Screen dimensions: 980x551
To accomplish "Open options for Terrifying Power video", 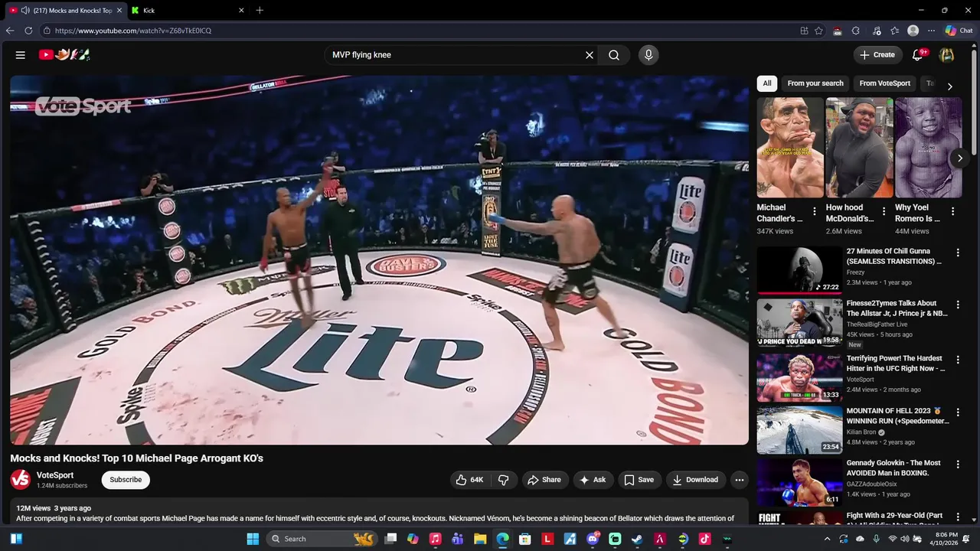I will point(958,360).
